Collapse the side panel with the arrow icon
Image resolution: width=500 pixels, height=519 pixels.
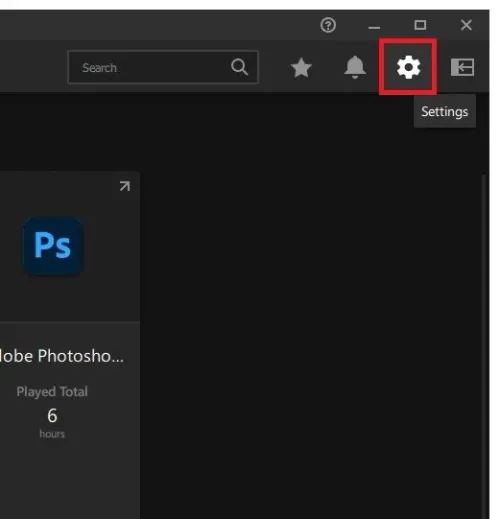(462, 67)
